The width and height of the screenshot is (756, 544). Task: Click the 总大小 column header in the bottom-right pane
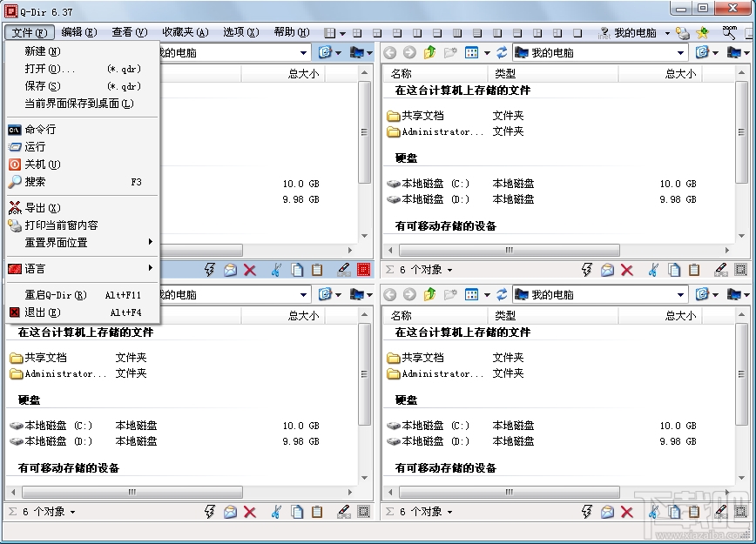(x=660, y=316)
